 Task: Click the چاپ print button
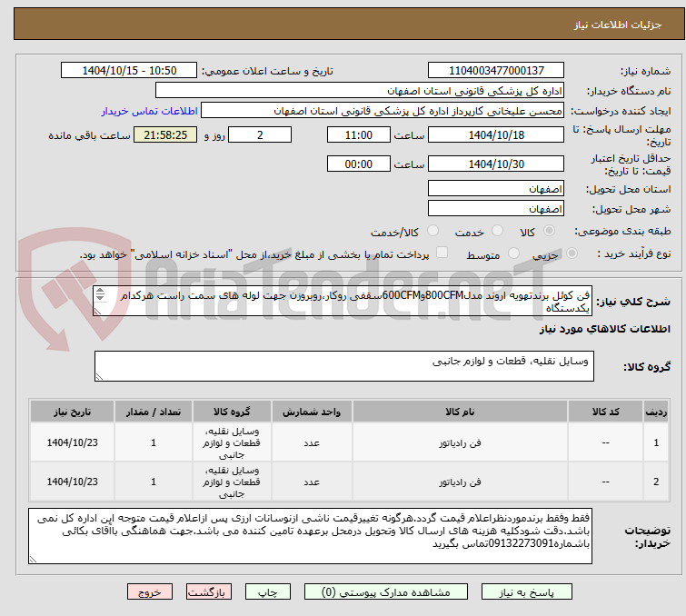coord(267,592)
